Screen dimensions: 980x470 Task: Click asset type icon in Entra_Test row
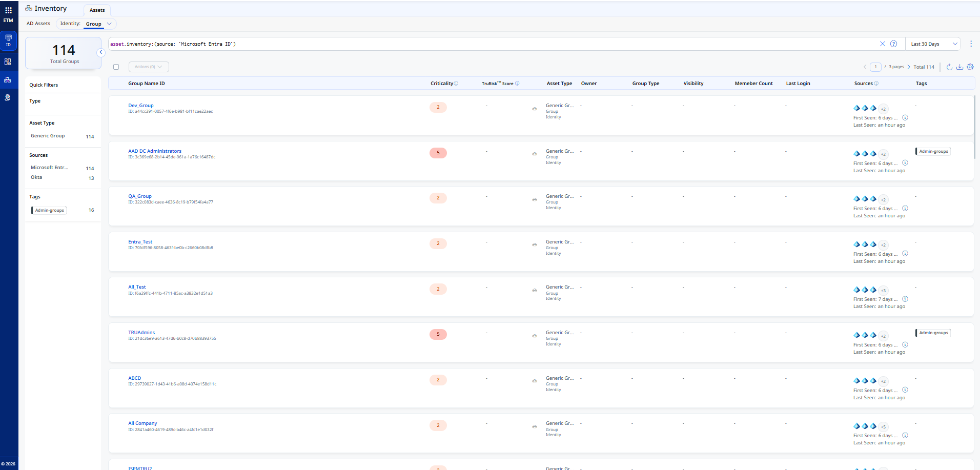click(535, 245)
